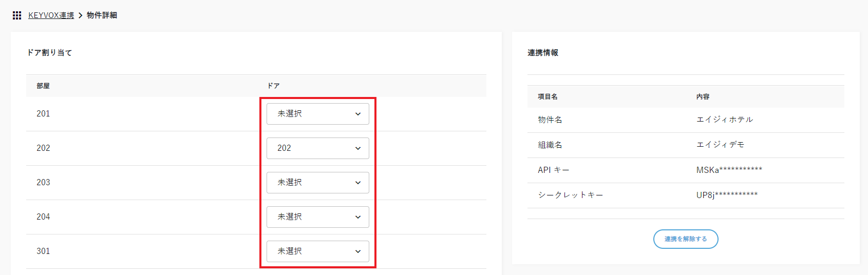Viewport: 868px width, 275px height.
Task: Click the 部屋 column header
Action: 43,86
